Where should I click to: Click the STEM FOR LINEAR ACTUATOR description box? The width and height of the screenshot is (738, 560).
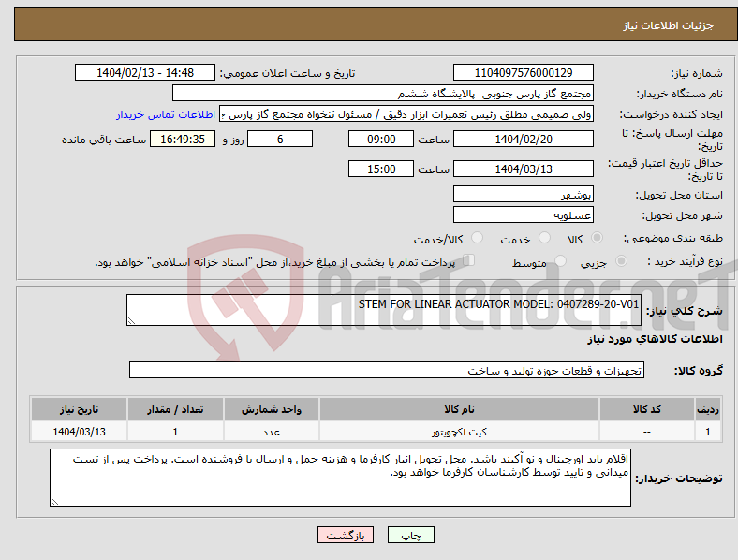[384, 310]
